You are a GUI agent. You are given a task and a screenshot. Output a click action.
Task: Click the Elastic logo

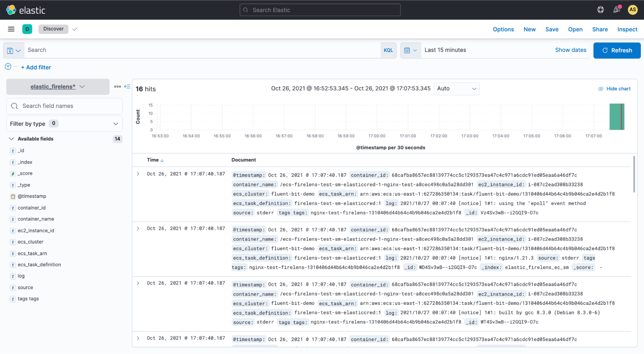click(26, 10)
